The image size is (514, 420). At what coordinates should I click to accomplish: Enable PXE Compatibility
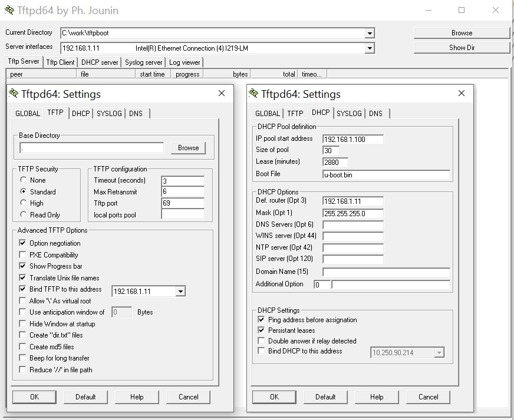click(22, 254)
